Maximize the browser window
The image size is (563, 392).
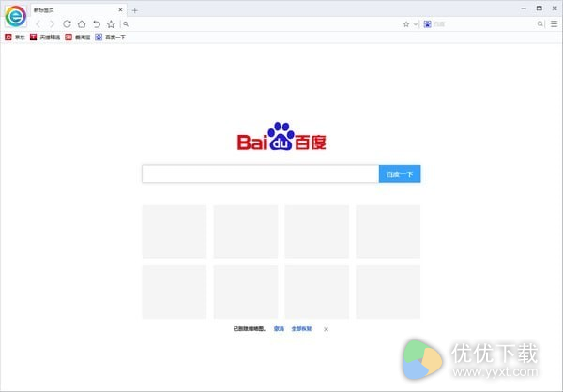pyautogui.click(x=540, y=8)
